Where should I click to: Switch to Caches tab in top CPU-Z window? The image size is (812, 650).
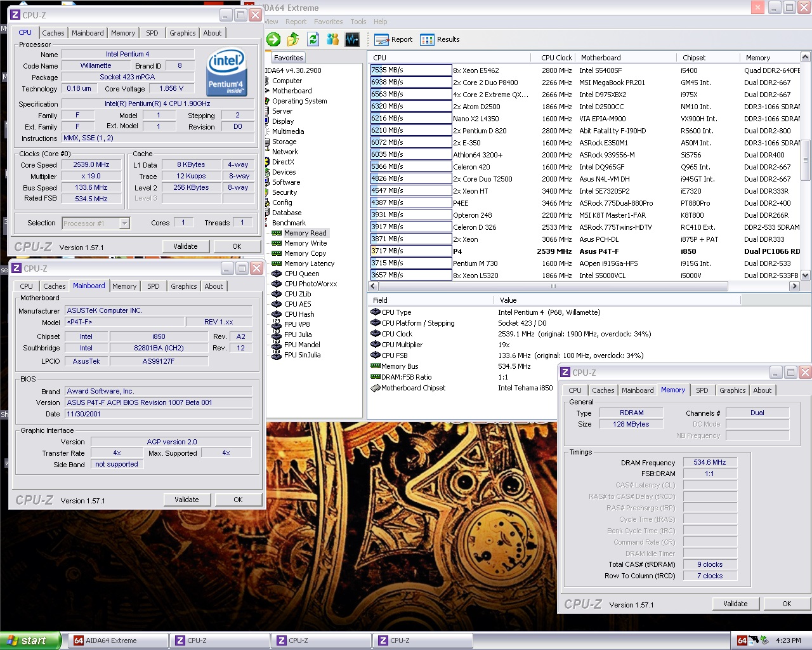click(53, 33)
